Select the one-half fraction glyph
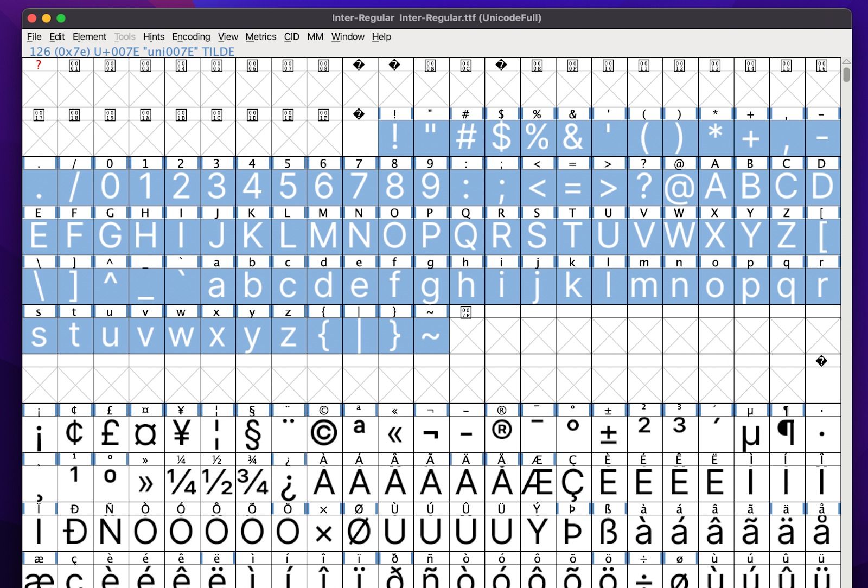Image resolution: width=868 pixels, height=588 pixels. (x=217, y=483)
